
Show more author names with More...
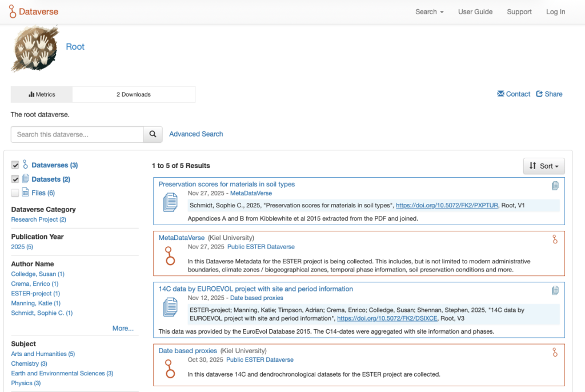pos(123,329)
